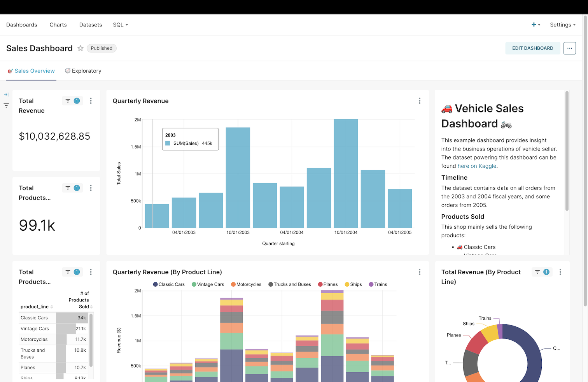Viewport: 588px width, 382px height.
Task: Click the $10,032,628.85 total revenue value
Action: 54,136
